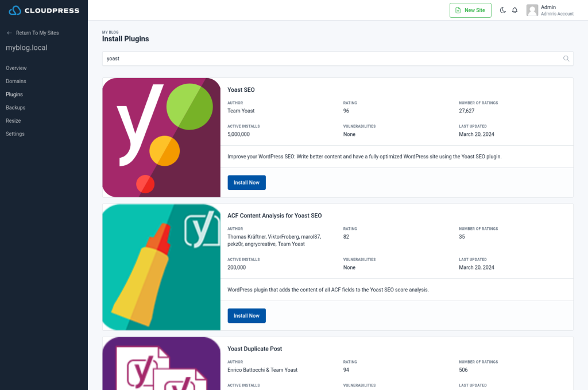Viewport: 588px width, 390px height.
Task: Click the Yoast Duplicate Post title
Action: coord(254,349)
